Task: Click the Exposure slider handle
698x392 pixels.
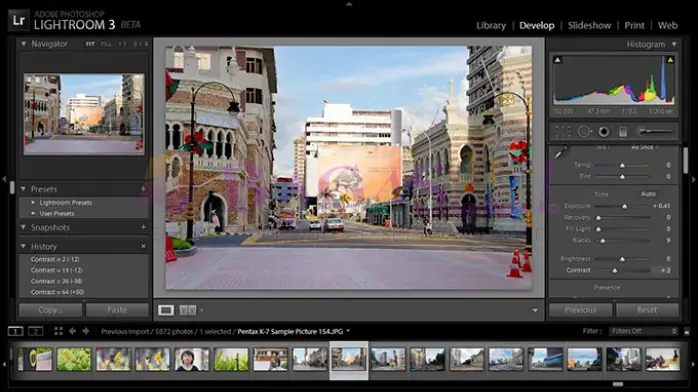Action: pyautogui.click(x=624, y=206)
